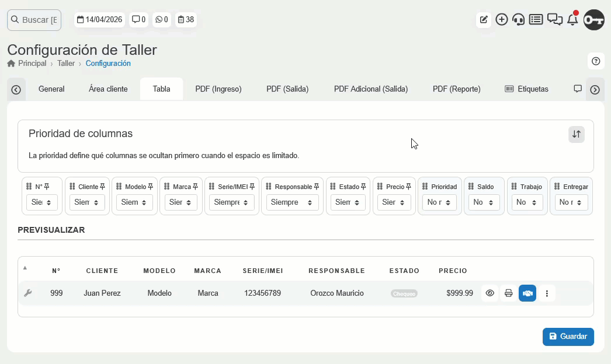611x364 pixels.
Task: Click the plus circle add icon
Action: 501,20
